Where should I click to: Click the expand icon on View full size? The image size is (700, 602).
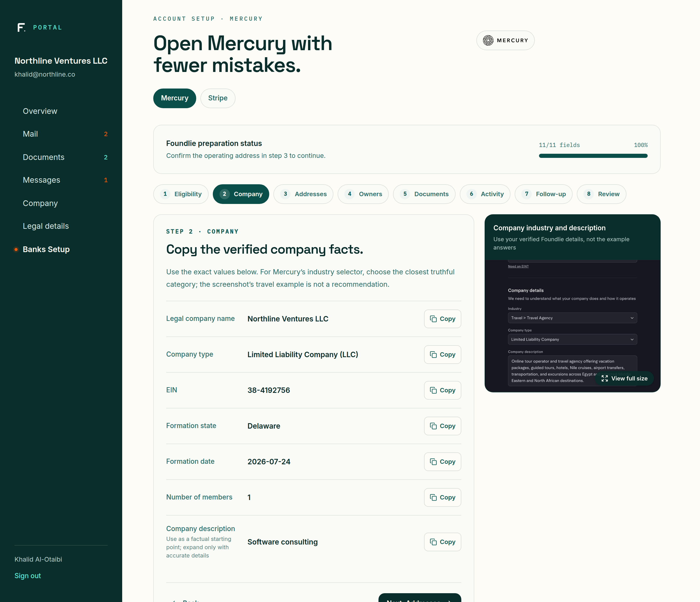click(x=605, y=378)
